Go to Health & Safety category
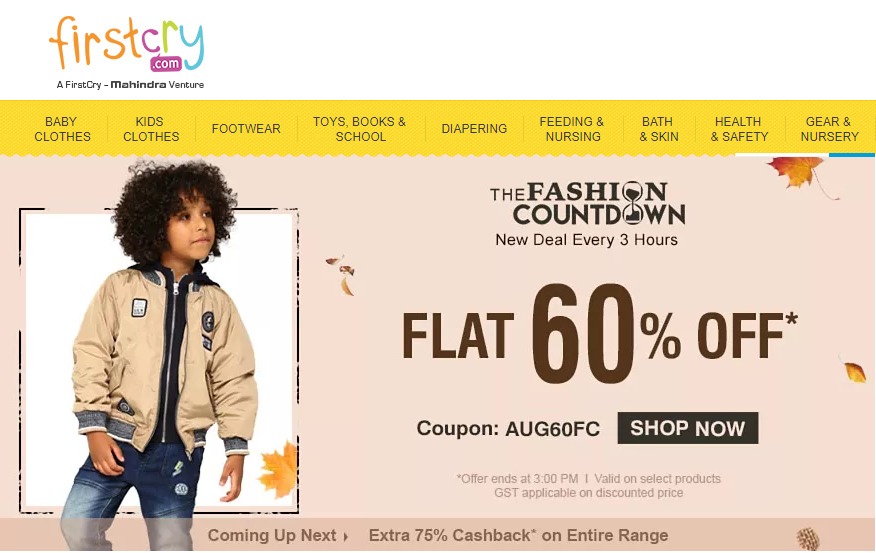The image size is (876, 553). pos(739,129)
